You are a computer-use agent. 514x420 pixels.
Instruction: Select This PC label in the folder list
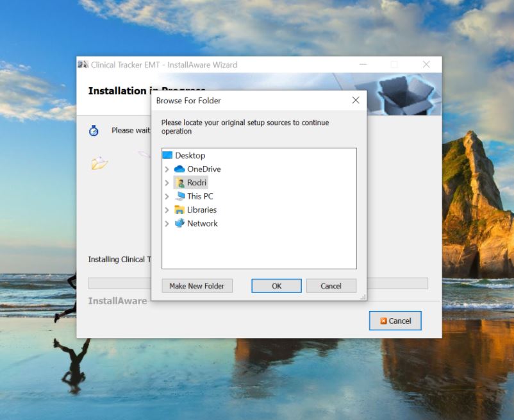200,196
